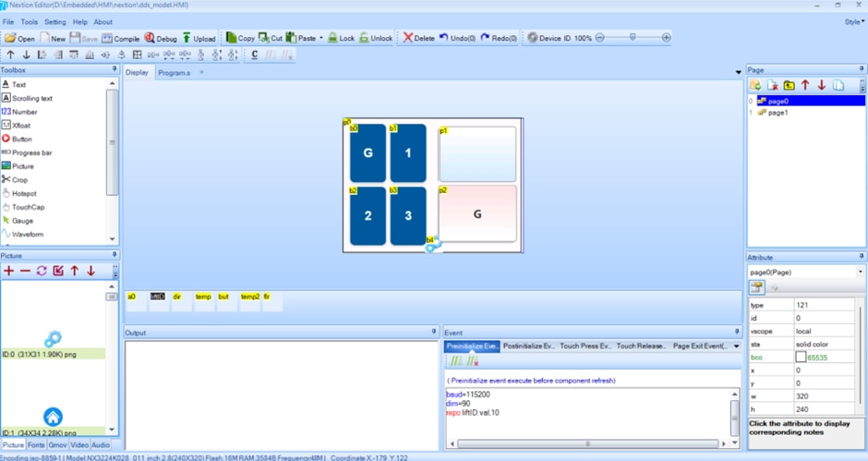Select page1 in the Page list
This screenshot has width=868, height=461.
pos(773,113)
